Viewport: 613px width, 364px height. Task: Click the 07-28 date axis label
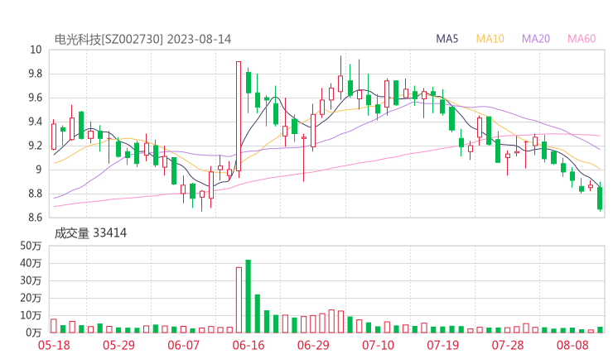coord(508,345)
